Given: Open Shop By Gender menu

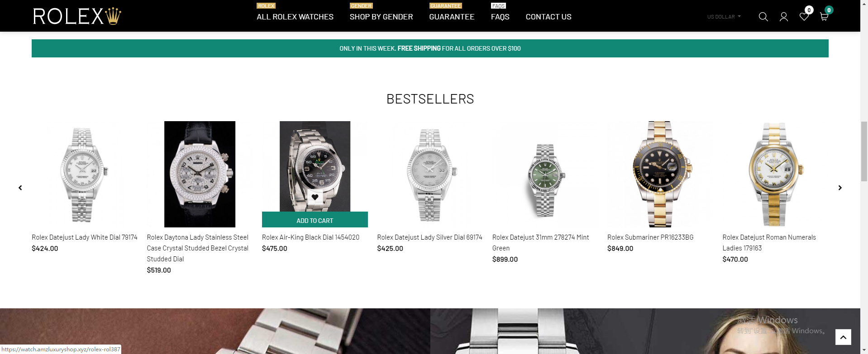Looking at the screenshot, I should [x=381, y=17].
